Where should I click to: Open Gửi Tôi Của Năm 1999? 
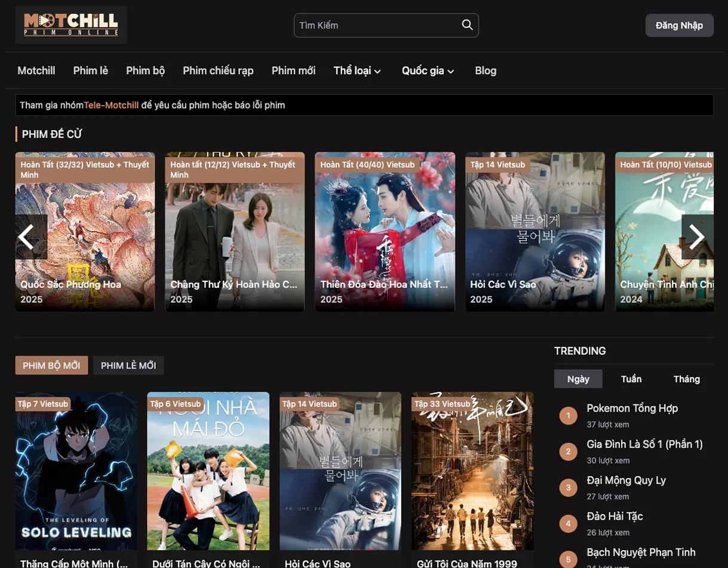(472, 471)
